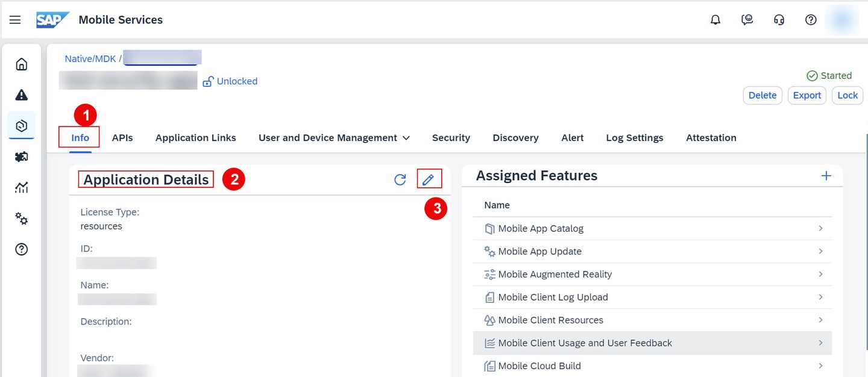Switch to the Info tab
The image size is (868, 377).
tap(80, 138)
